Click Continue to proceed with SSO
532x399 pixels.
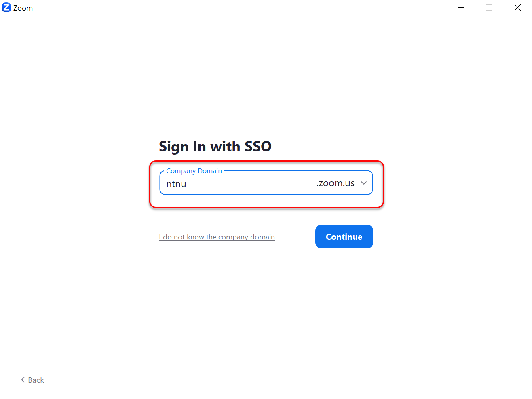[344, 237]
